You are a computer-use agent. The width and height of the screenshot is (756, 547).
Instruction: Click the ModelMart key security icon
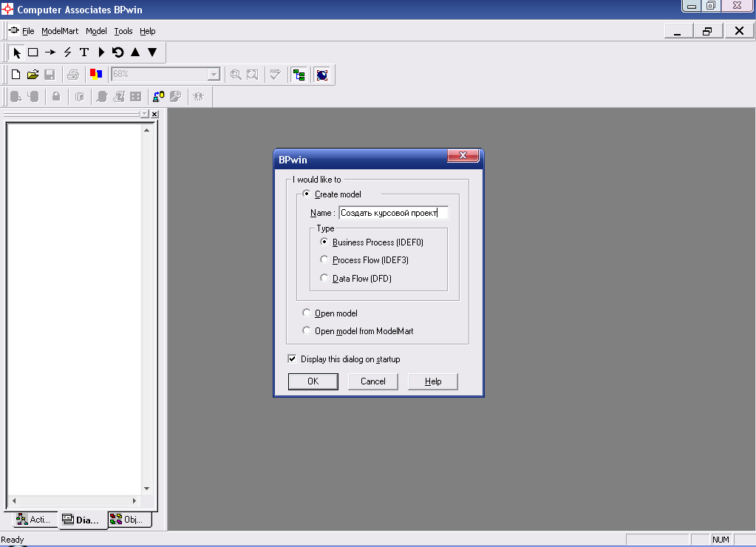point(175,97)
